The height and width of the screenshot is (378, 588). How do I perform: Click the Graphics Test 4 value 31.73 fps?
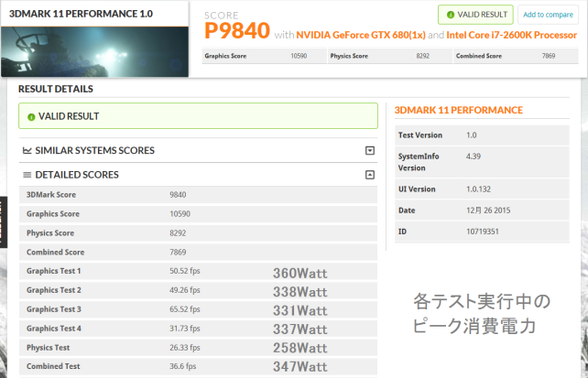coord(185,329)
